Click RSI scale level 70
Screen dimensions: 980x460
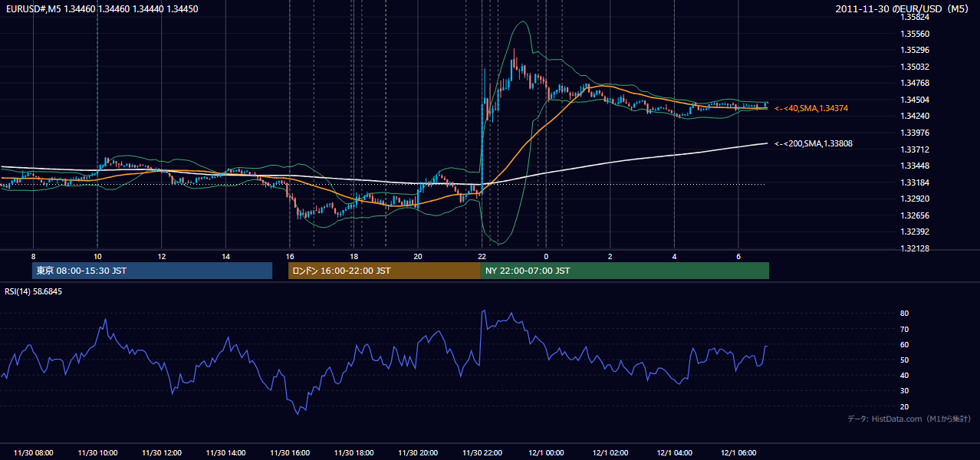[x=905, y=329]
